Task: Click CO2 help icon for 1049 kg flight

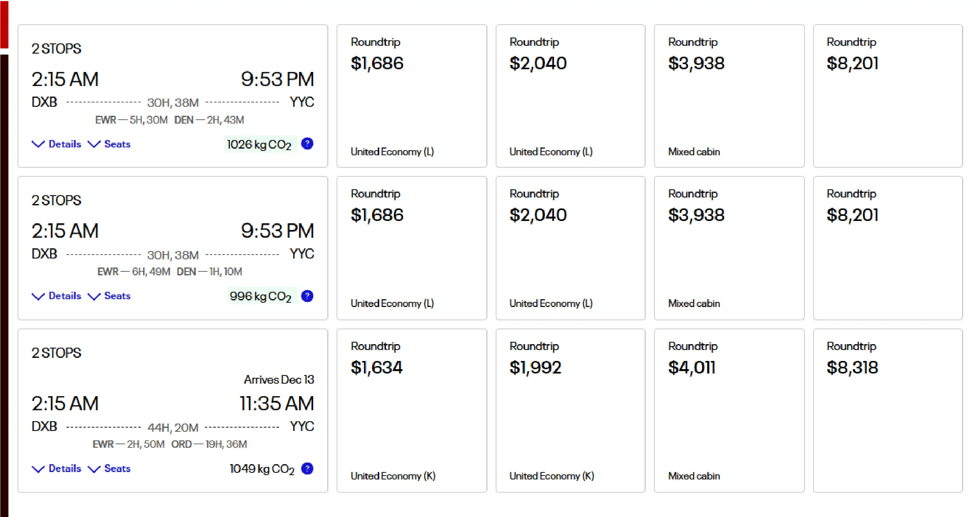Action: (x=307, y=469)
